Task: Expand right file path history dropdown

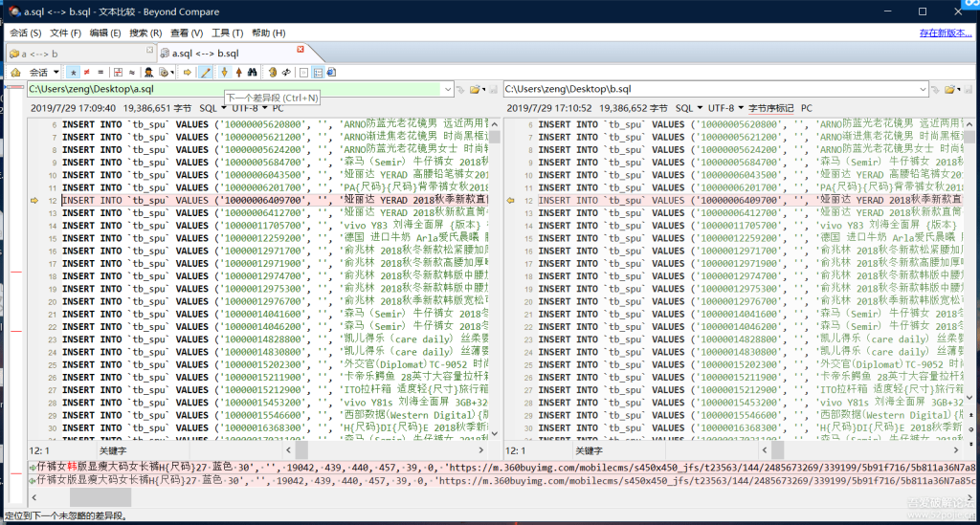Action: [923, 89]
